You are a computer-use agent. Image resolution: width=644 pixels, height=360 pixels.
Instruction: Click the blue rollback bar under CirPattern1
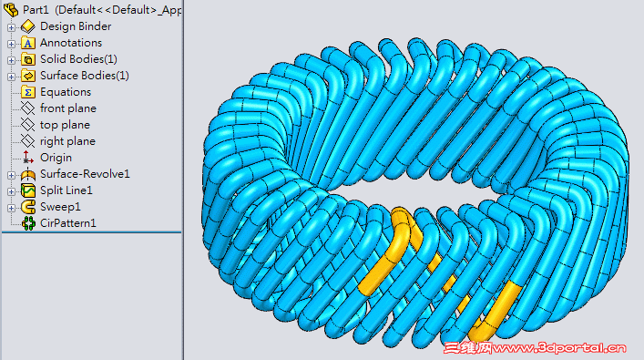click(x=92, y=232)
